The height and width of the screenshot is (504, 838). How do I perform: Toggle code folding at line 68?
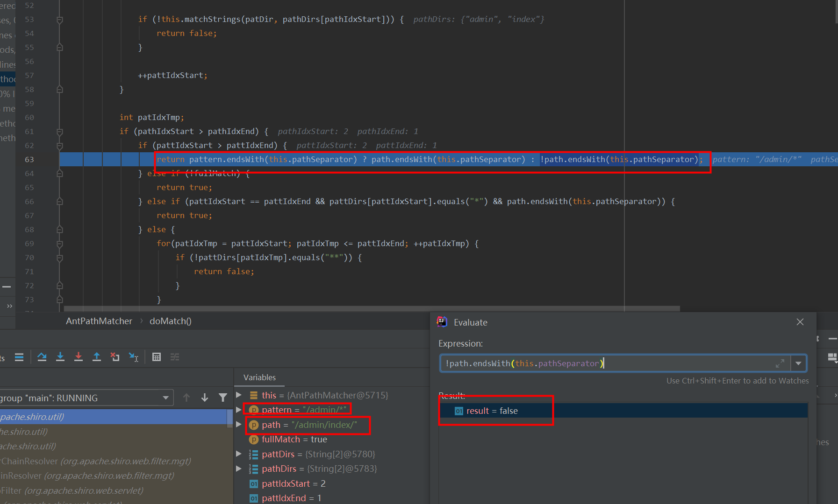(60, 230)
